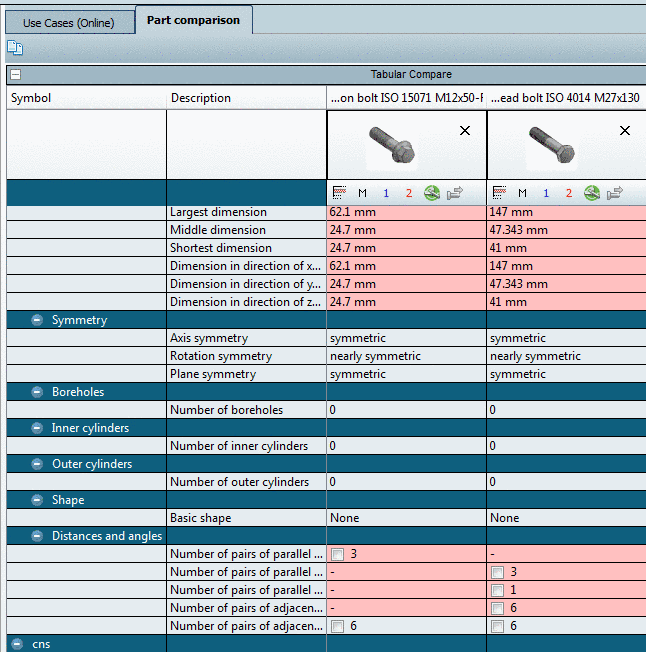Collapse the Tabular Compare panel

(x=15, y=74)
